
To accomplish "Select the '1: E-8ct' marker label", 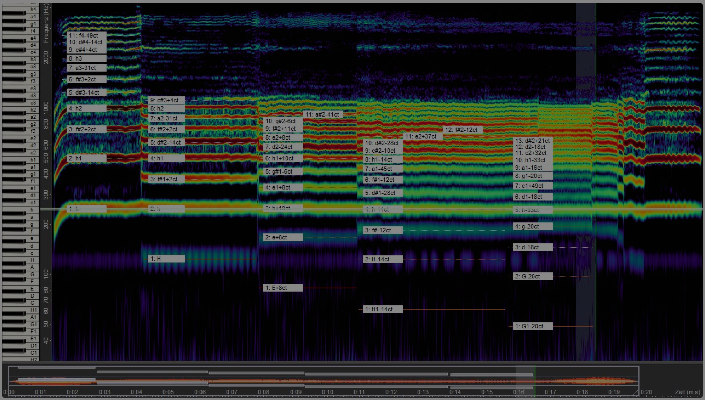I will click(x=282, y=288).
